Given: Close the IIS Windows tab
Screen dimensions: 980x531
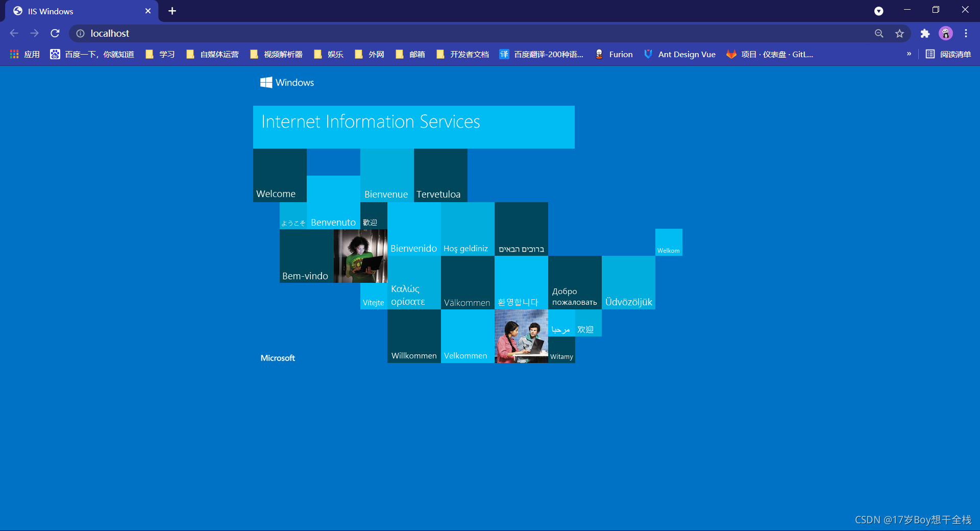Looking at the screenshot, I should click(148, 11).
